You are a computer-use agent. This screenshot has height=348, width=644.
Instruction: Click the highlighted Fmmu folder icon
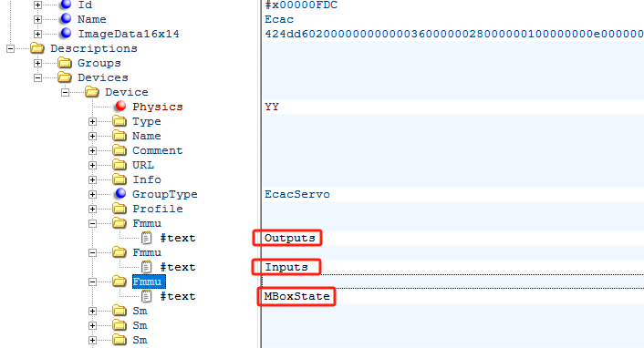(x=119, y=281)
